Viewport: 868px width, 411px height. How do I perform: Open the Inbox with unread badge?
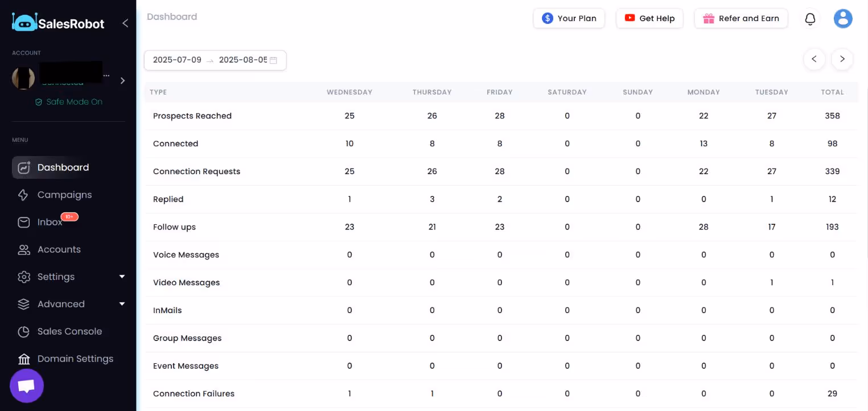coord(50,222)
